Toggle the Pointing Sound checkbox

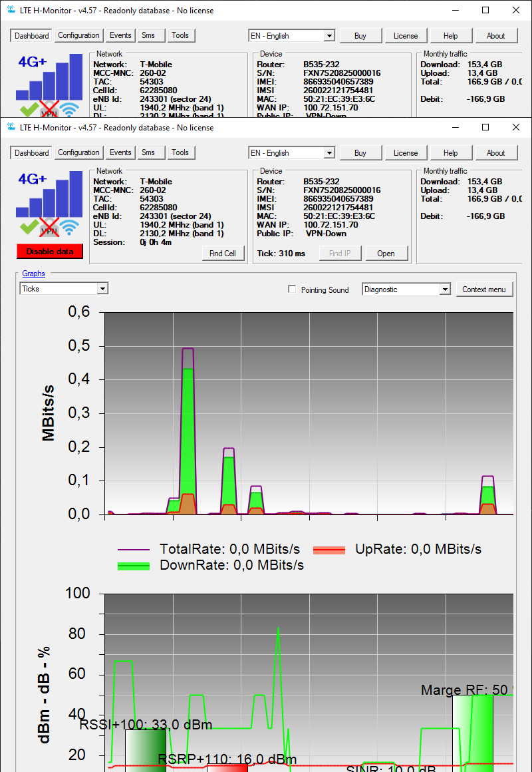(x=293, y=289)
